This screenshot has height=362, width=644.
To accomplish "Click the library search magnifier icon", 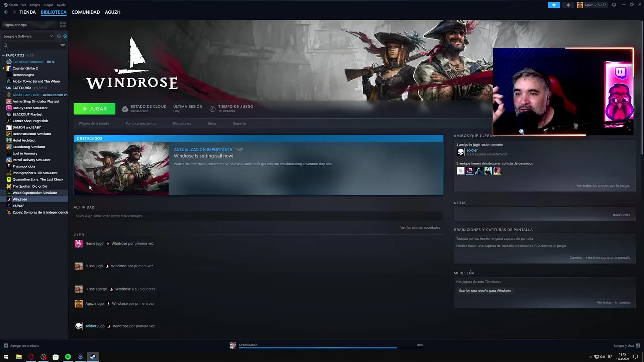I will pos(6,46).
